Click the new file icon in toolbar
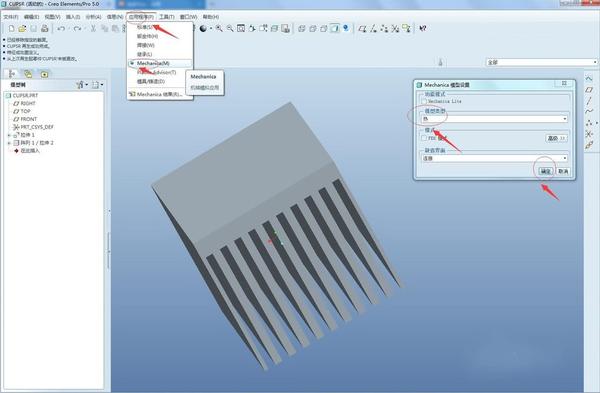Screen dimensions: 600x393 (x=11, y=28)
